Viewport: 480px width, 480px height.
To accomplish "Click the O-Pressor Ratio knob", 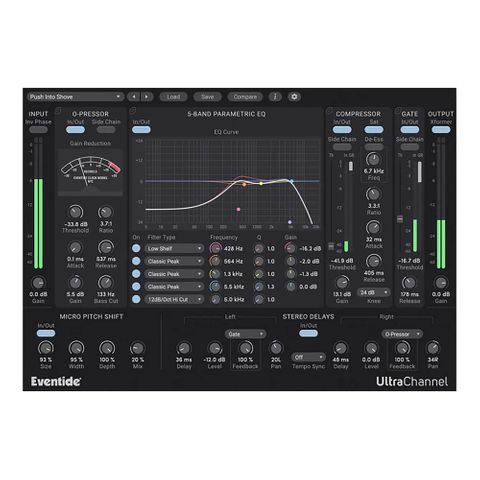I will point(106,212).
